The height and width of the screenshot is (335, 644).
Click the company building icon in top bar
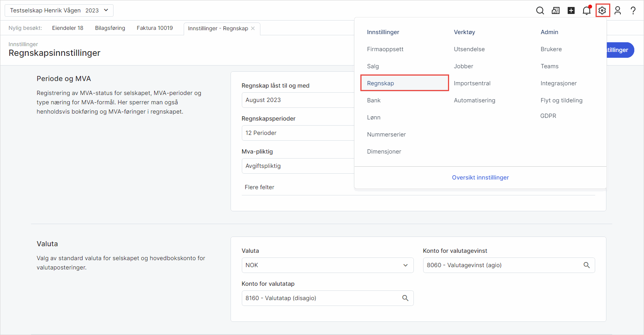point(556,10)
